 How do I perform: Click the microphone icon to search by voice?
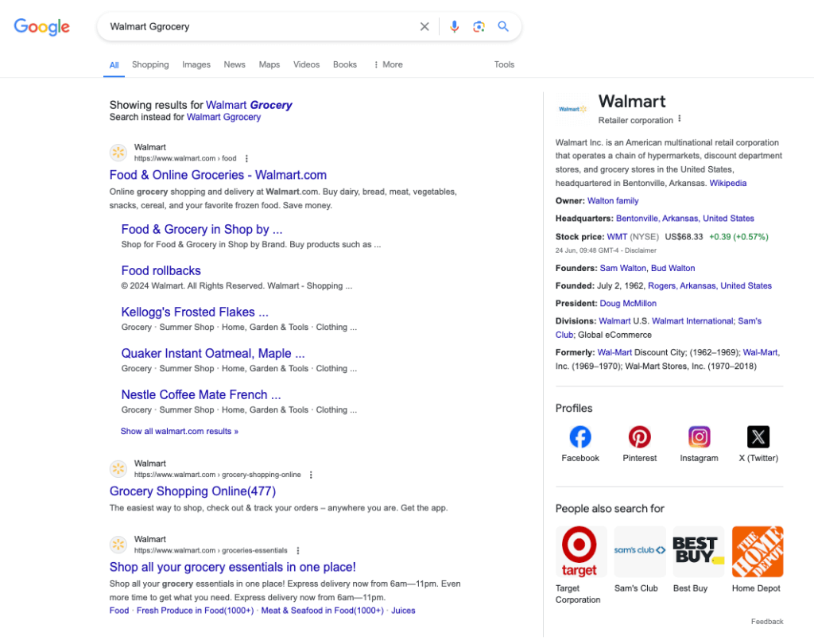454,26
